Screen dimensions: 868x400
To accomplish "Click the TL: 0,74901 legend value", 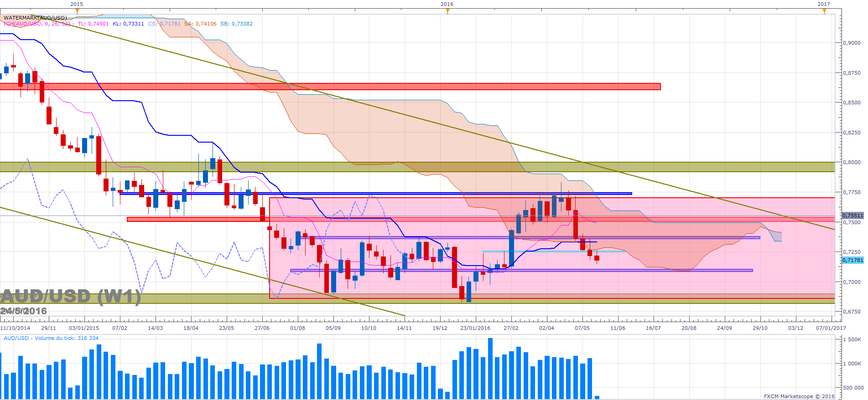I will point(94,24).
